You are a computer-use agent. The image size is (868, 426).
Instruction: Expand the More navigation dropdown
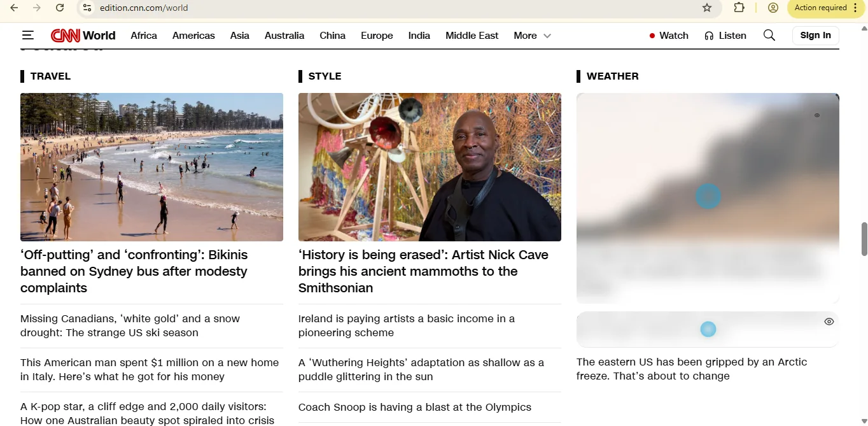click(532, 36)
